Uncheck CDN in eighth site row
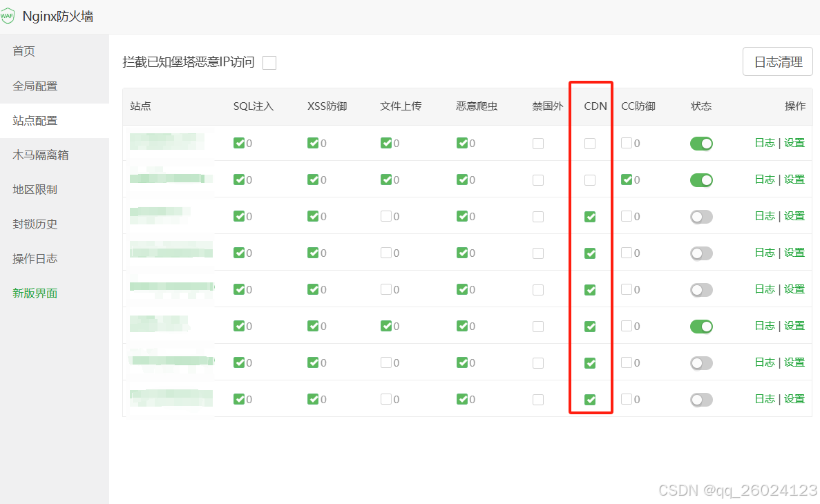This screenshot has width=820, height=504. (x=590, y=400)
